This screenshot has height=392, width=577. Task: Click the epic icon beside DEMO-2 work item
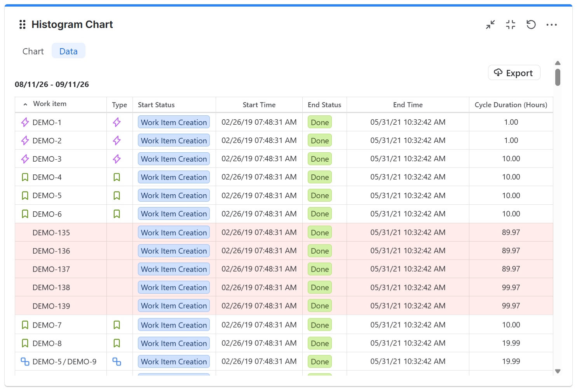click(x=25, y=141)
